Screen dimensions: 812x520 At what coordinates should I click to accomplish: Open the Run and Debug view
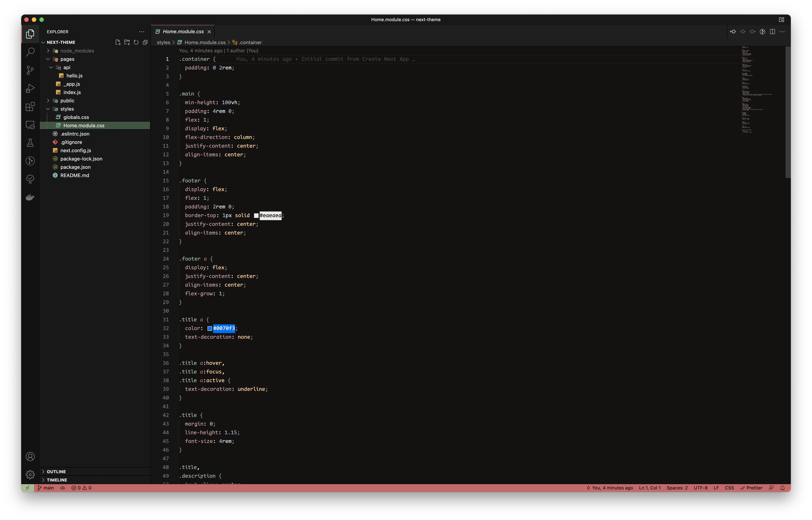(30, 89)
